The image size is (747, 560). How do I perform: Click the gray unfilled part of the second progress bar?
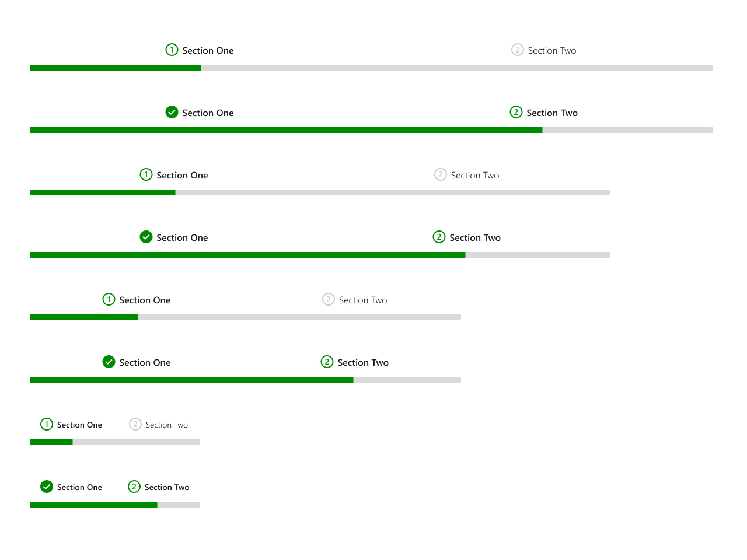click(627, 130)
